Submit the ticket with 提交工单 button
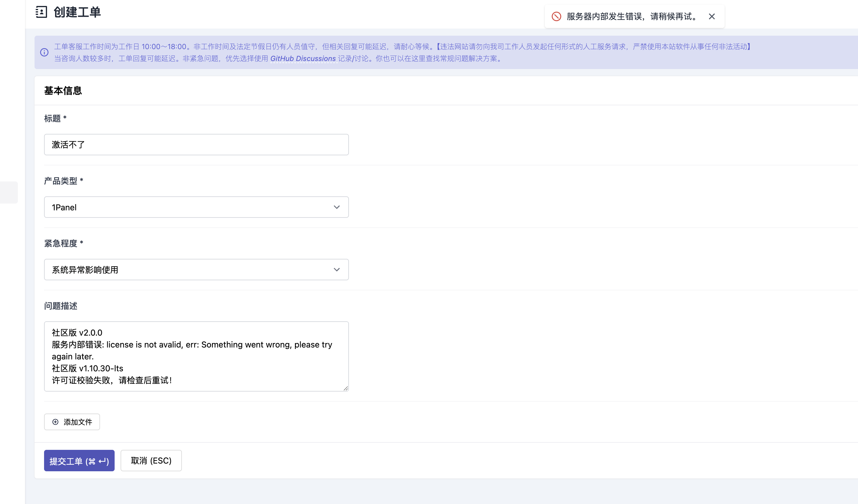 (79, 461)
